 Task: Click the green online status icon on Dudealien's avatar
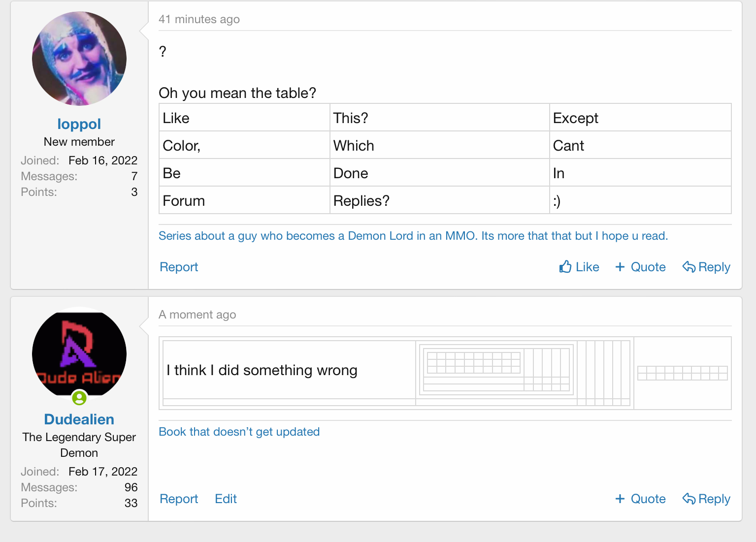(x=79, y=398)
